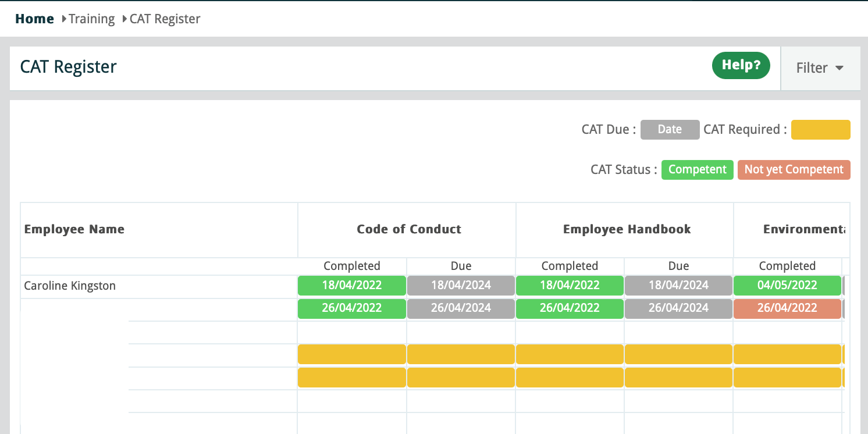Open the Training breadcrumb link
The image size is (868, 434).
91,19
